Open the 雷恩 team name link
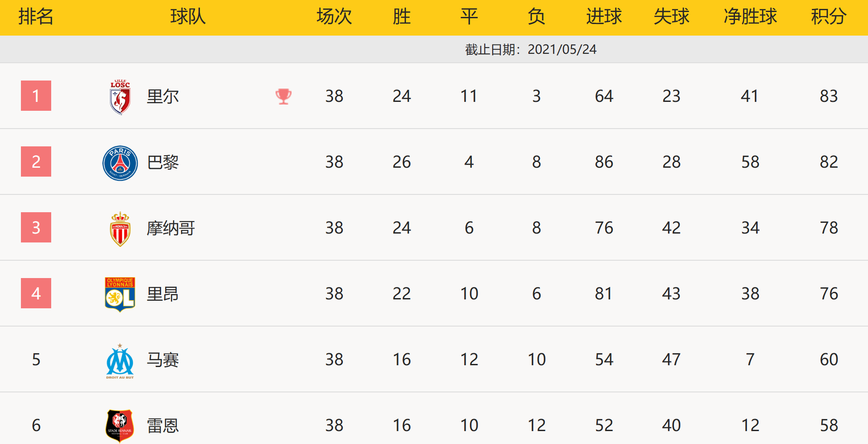 point(163,425)
